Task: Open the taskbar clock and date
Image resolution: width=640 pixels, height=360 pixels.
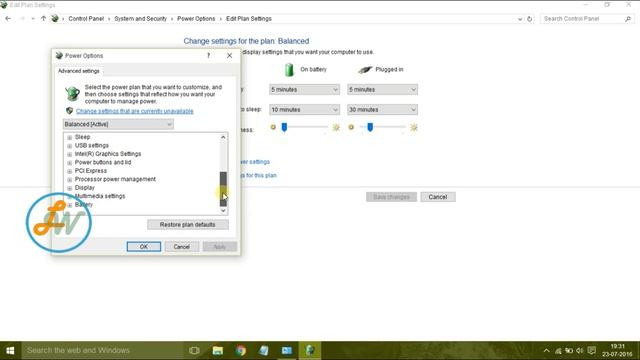Action: coord(617,351)
